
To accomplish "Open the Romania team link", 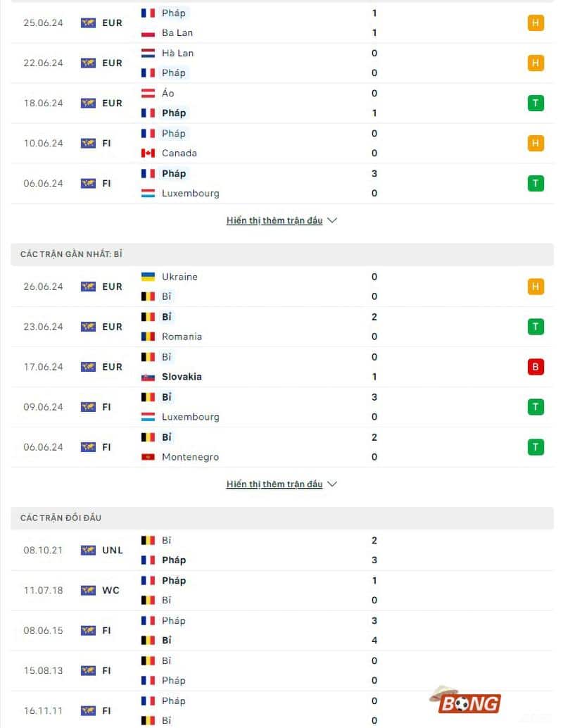I will [182, 337].
